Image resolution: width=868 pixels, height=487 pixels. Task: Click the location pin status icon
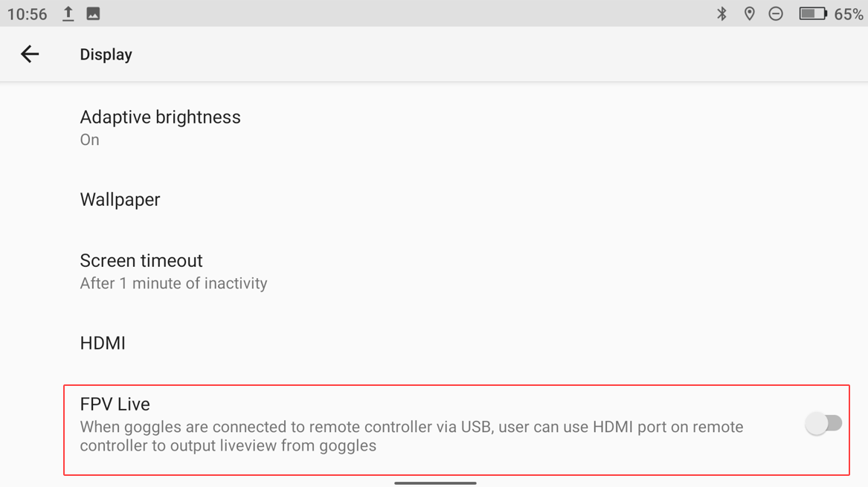point(749,13)
